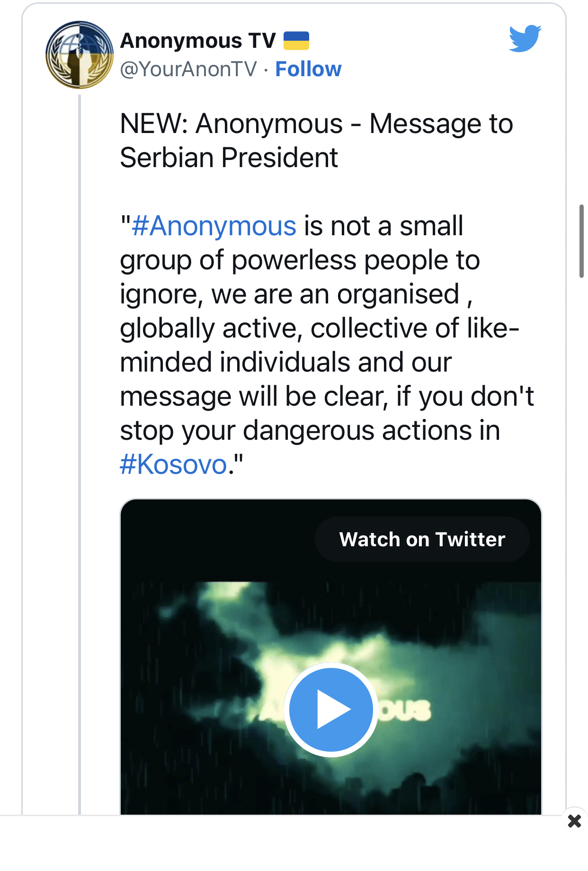The width and height of the screenshot is (588, 871).
Task: Click the 'OUS' lettering in the video frame
Action: click(406, 711)
